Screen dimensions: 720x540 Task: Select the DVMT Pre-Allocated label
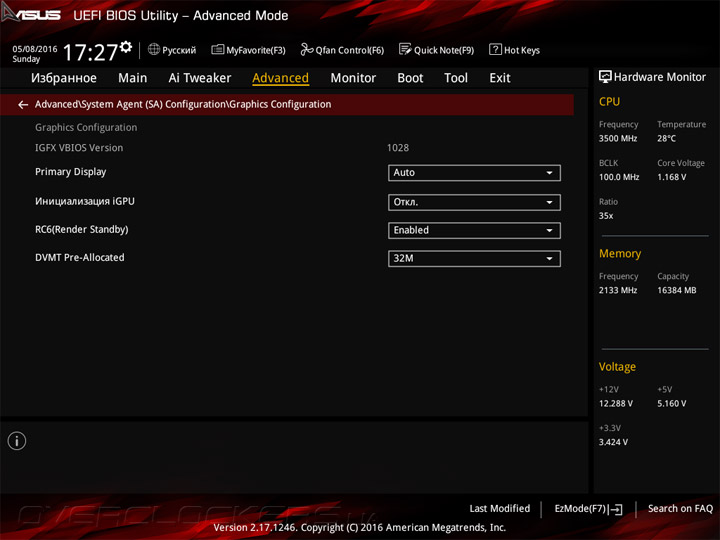tap(80, 258)
